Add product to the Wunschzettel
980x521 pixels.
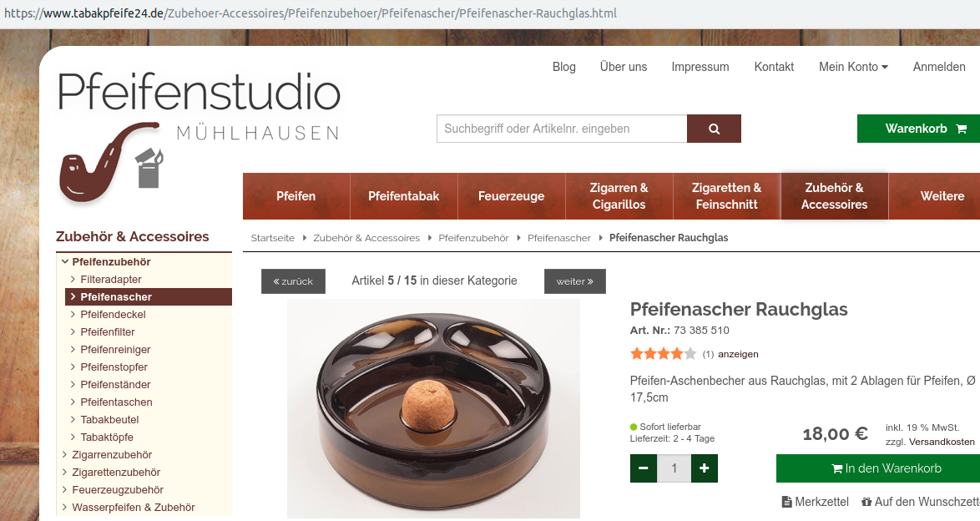coord(920,502)
